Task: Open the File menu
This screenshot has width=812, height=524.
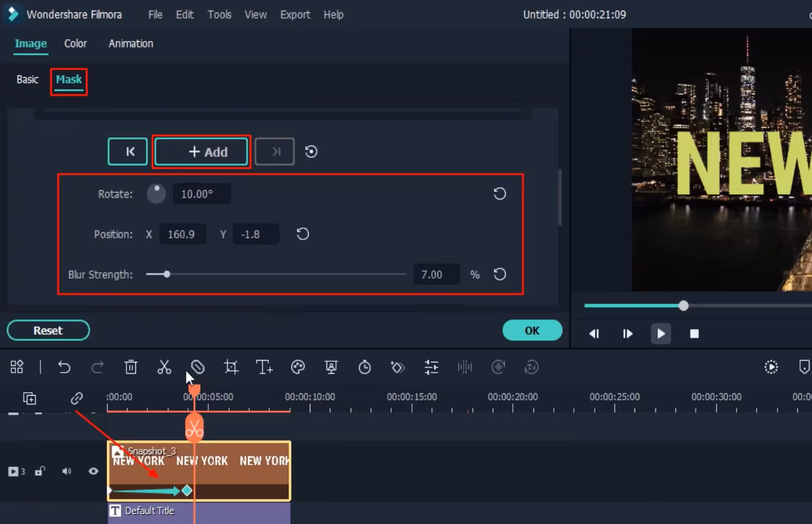Action: coord(156,14)
